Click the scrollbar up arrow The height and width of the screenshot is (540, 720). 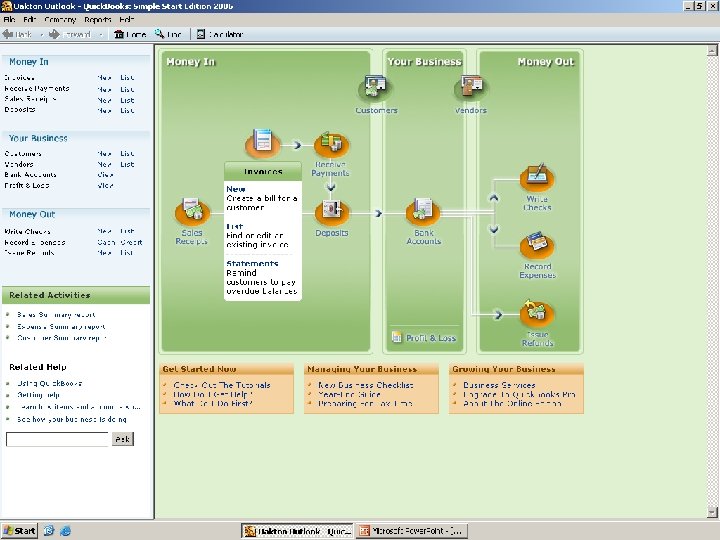coord(712,50)
